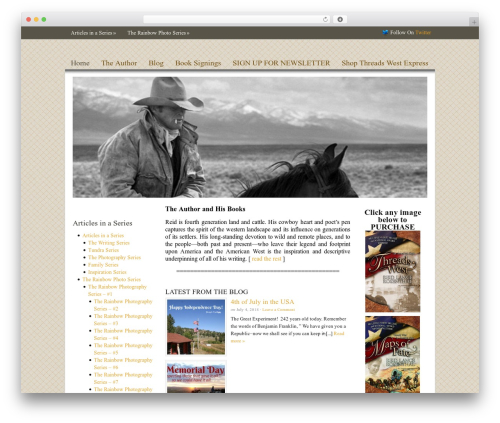
Task: Click 'LATEST FROM THE BLOG' heading
Action: 207,292
